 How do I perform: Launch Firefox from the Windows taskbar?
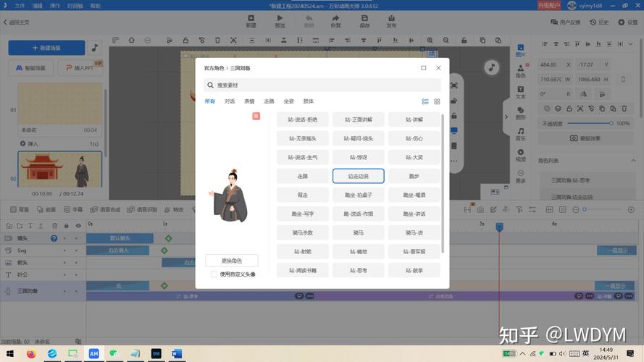coord(31,354)
